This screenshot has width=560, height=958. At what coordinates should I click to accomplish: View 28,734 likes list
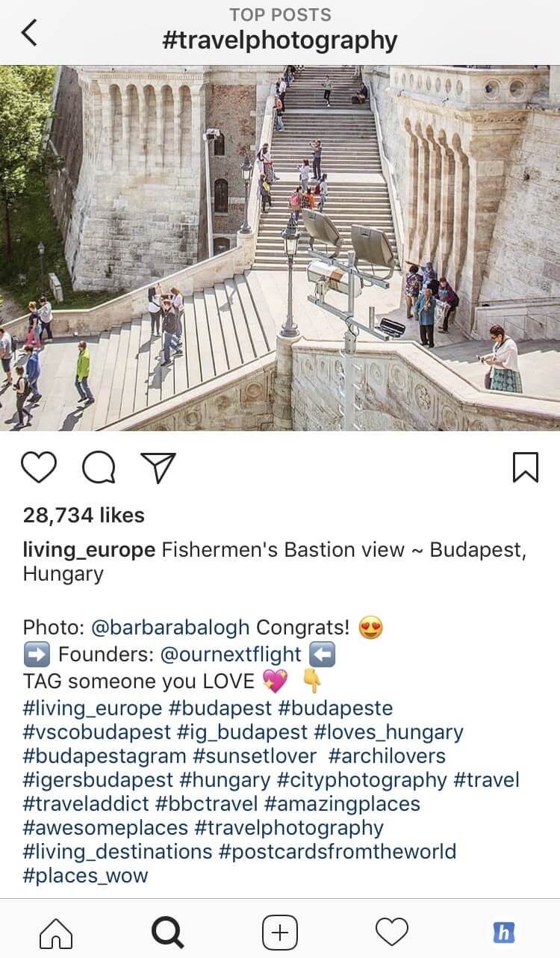(x=84, y=515)
